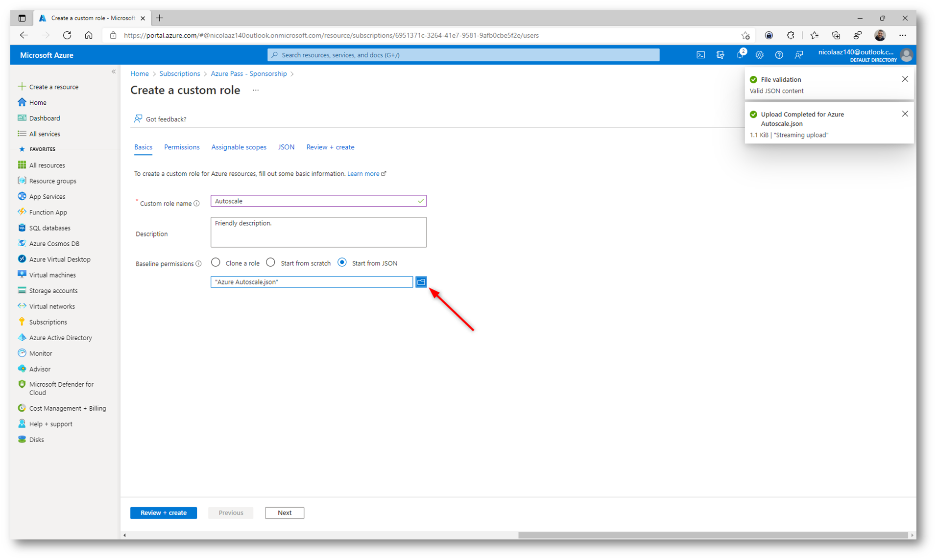
Task: Open the header Feedback icon
Action: (x=798, y=55)
